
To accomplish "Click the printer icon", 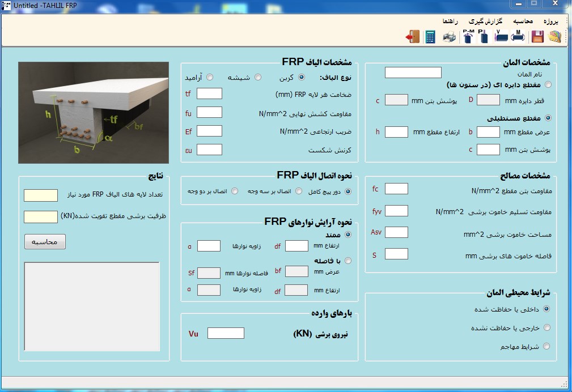I will tap(449, 37).
